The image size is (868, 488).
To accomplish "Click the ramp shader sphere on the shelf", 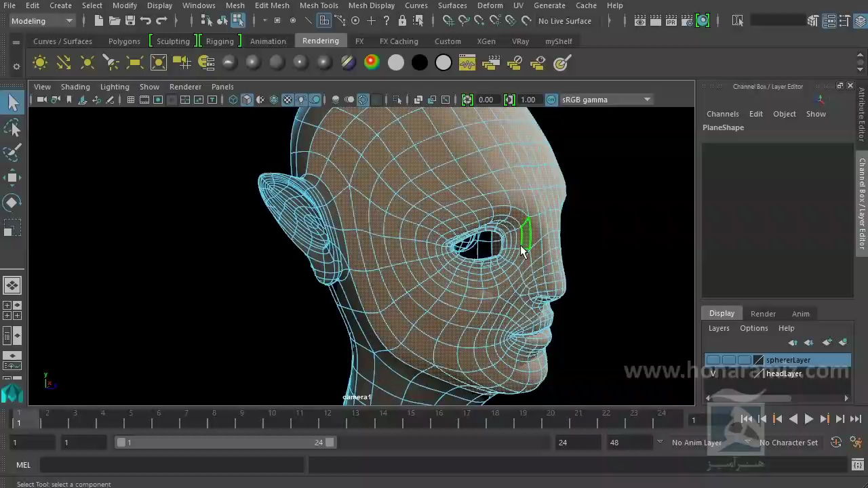I will 372,63.
